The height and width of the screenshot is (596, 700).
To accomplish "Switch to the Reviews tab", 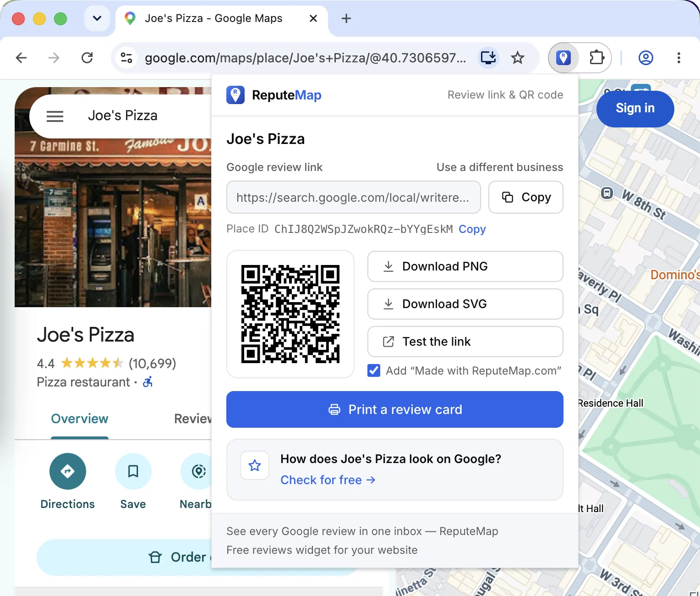I will tap(193, 419).
